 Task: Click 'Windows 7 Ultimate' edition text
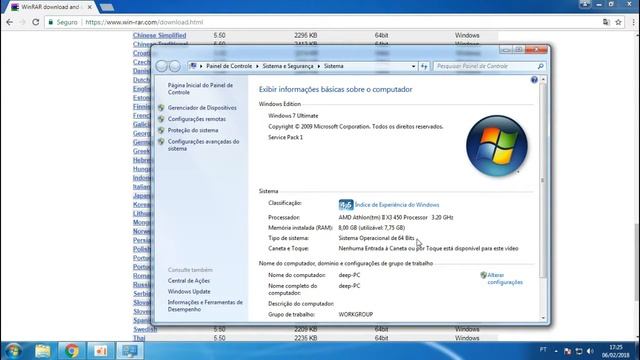293,116
